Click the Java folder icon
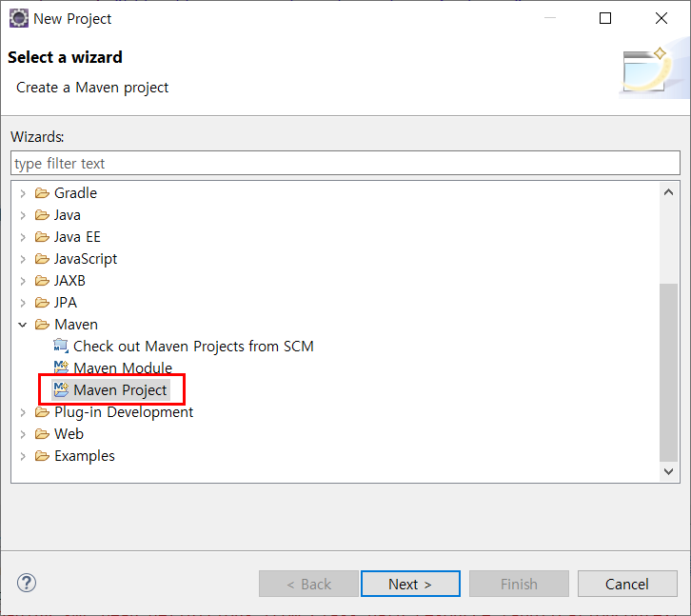 click(x=42, y=215)
